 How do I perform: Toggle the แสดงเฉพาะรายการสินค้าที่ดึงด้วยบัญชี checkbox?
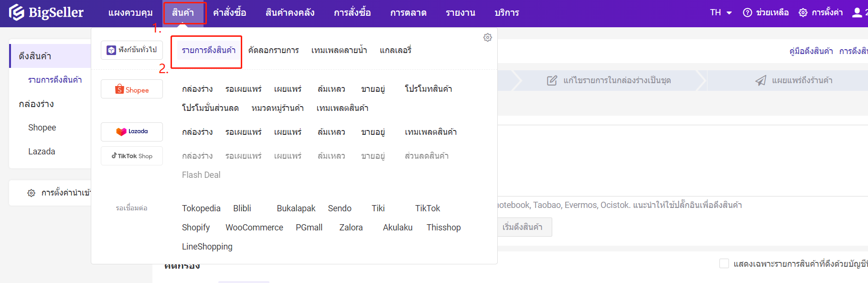[724, 263]
